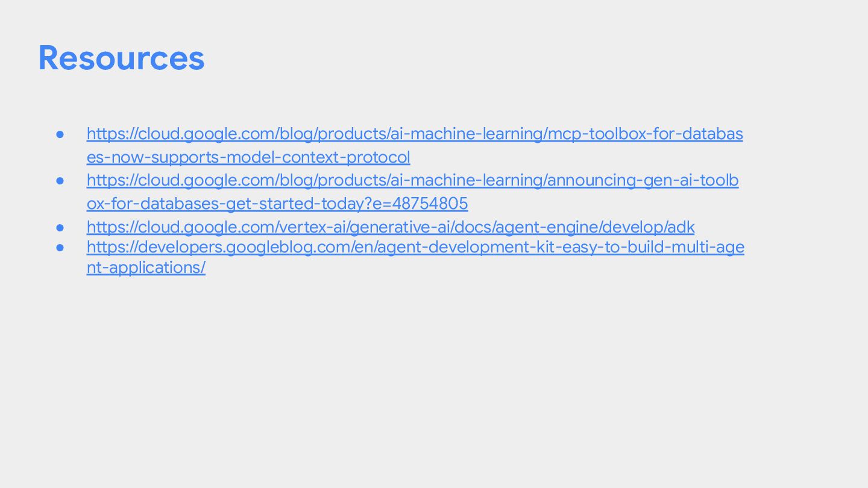Click 'easy-to-build-multi-age' in the fourth URL
The height and width of the screenshot is (488, 868).
click(x=647, y=247)
